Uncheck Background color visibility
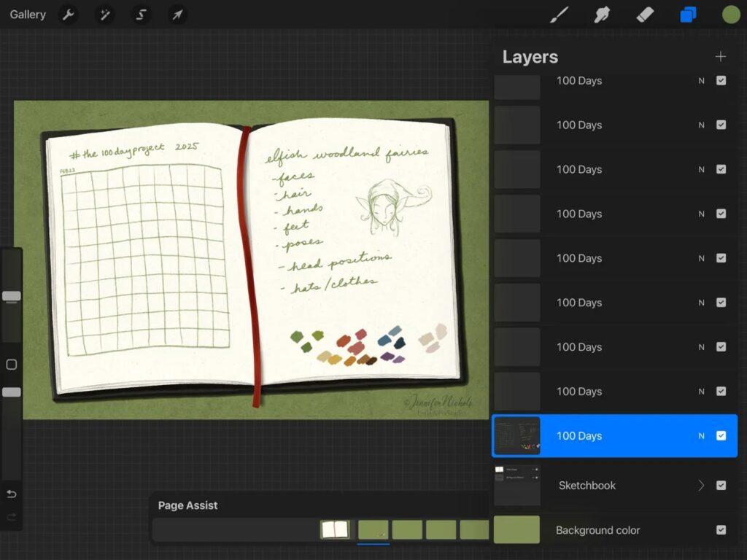Screen dimensions: 747x560 click(x=721, y=530)
